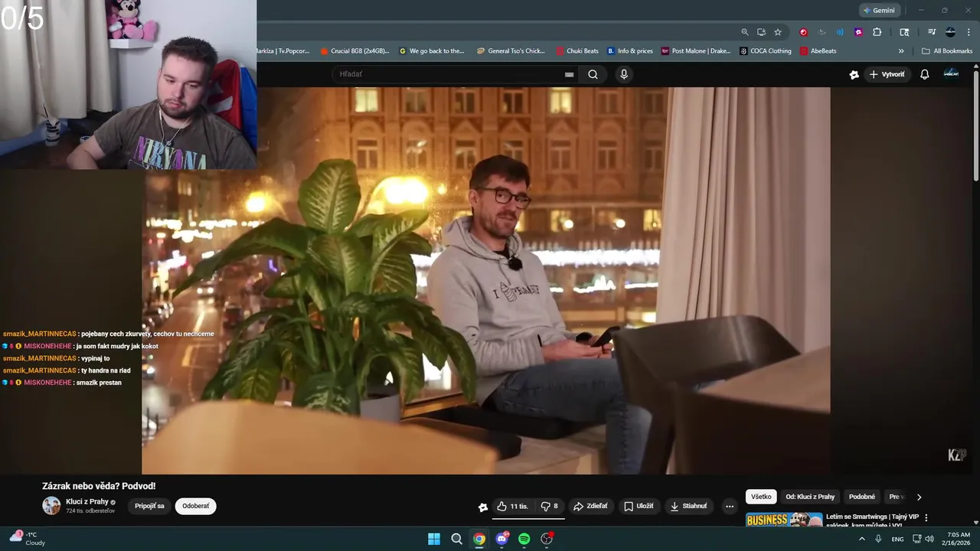Open Windows Start menu
Image resolution: width=980 pixels, height=551 pixels.
coord(434,539)
